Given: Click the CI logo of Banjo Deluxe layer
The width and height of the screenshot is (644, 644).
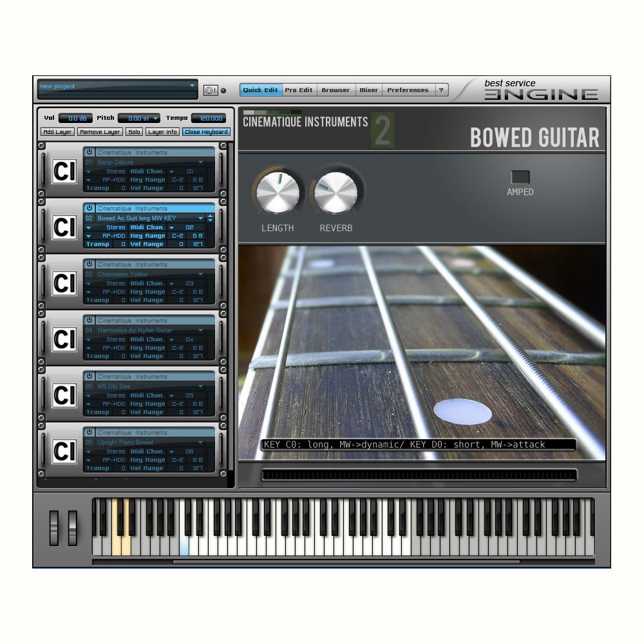Looking at the screenshot, I should point(64,171).
